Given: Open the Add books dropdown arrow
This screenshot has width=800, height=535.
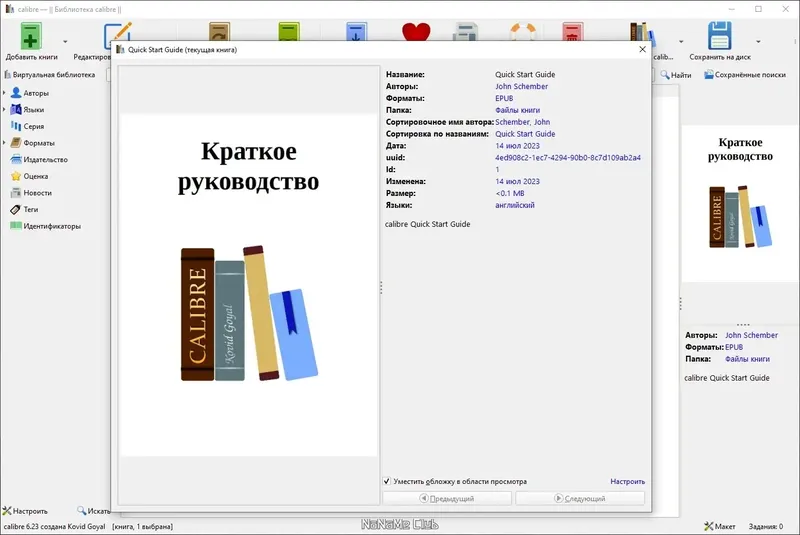Looking at the screenshot, I should coord(65,41).
